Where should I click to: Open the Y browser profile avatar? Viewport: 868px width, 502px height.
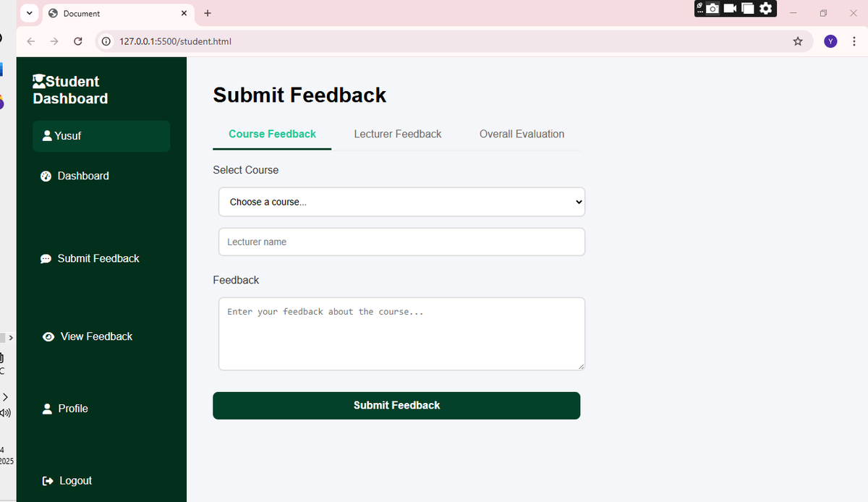point(830,41)
